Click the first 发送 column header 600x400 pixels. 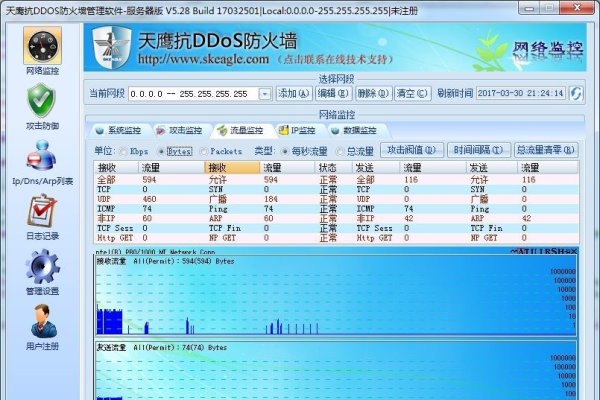click(376, 168)
